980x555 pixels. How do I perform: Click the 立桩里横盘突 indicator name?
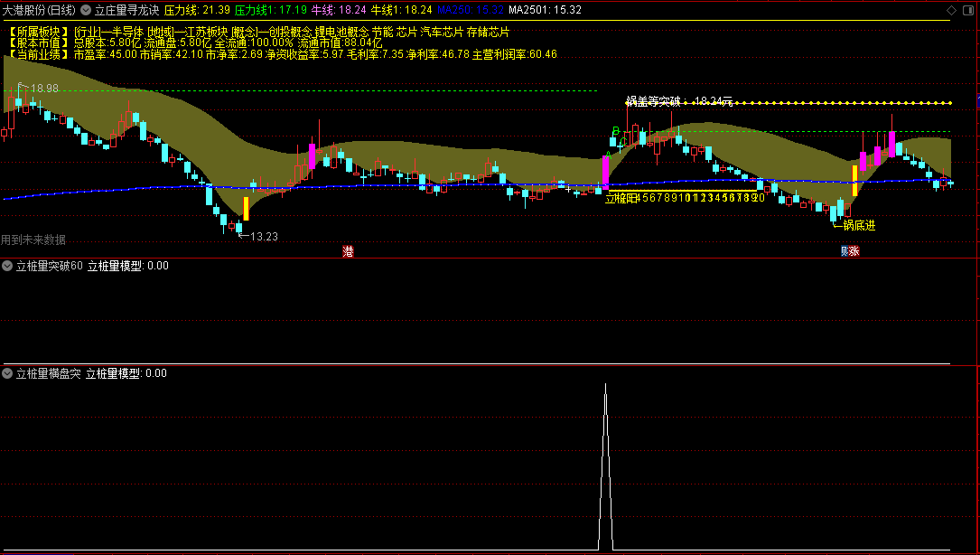click(x=49, y=373)
